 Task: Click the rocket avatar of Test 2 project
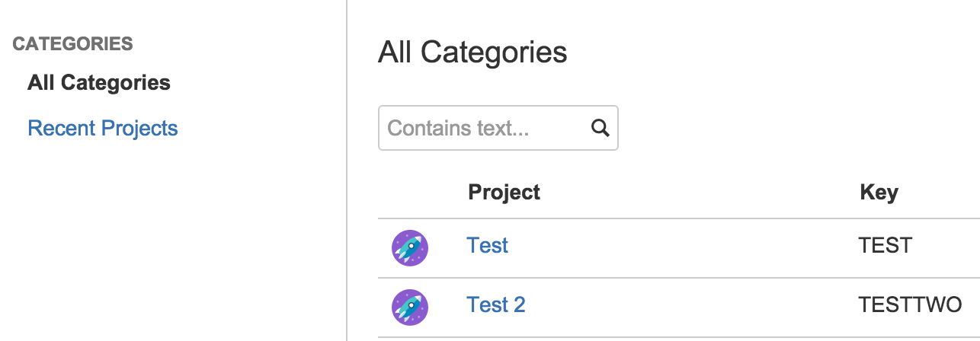(410, 308)
